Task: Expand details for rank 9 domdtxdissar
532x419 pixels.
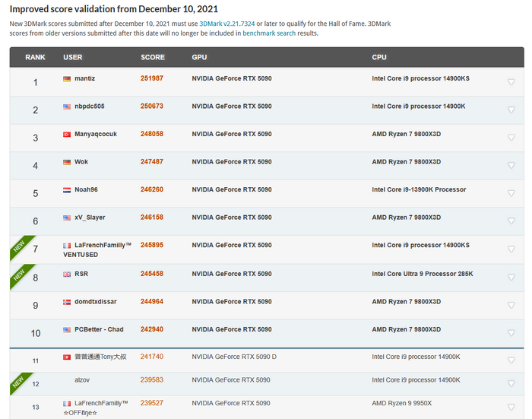Action: (x=511, y=305)
